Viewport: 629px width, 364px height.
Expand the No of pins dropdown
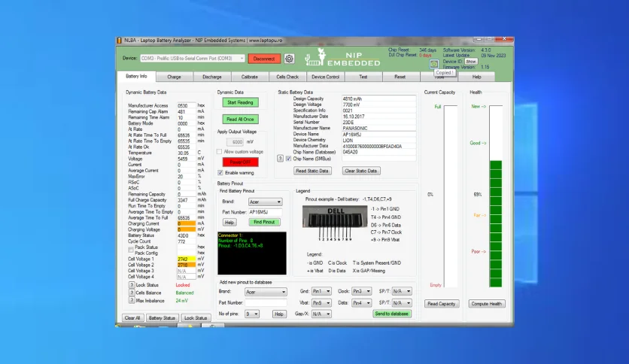(252, 314)
